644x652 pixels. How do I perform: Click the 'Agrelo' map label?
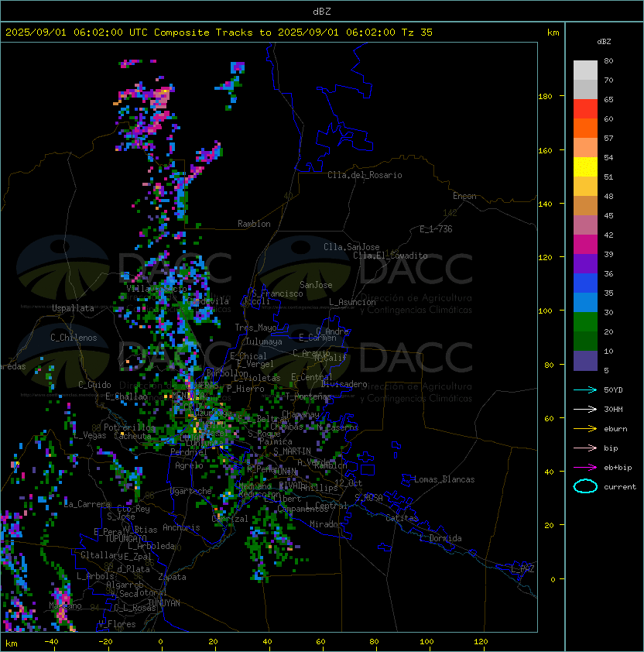pos(189,465)
